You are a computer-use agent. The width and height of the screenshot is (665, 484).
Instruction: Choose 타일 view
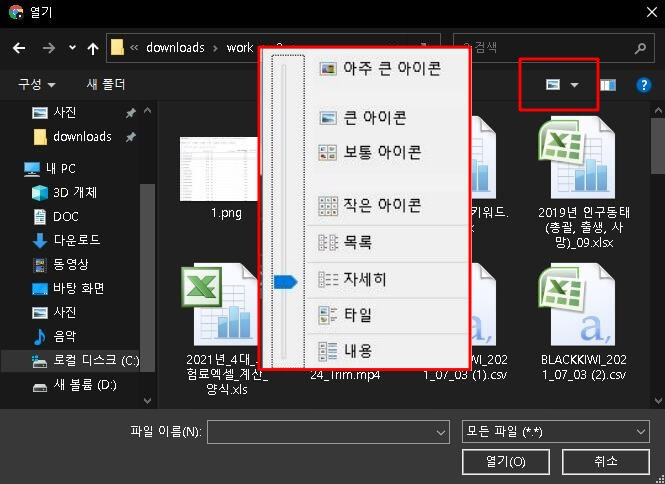tap(345, 315)
